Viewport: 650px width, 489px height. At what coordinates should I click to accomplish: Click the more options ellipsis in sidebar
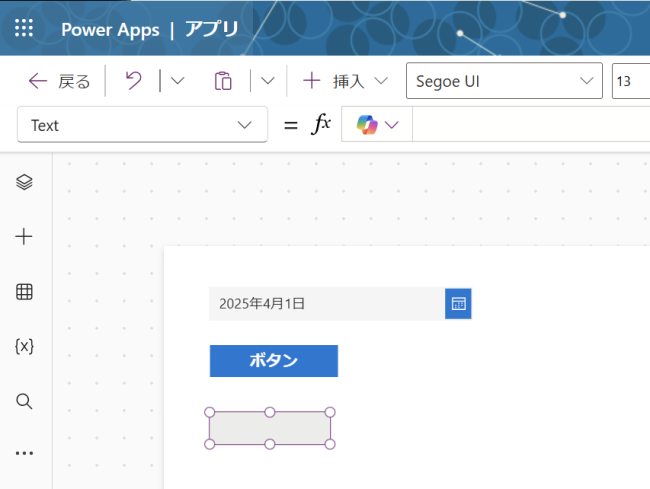coord(25,453)
